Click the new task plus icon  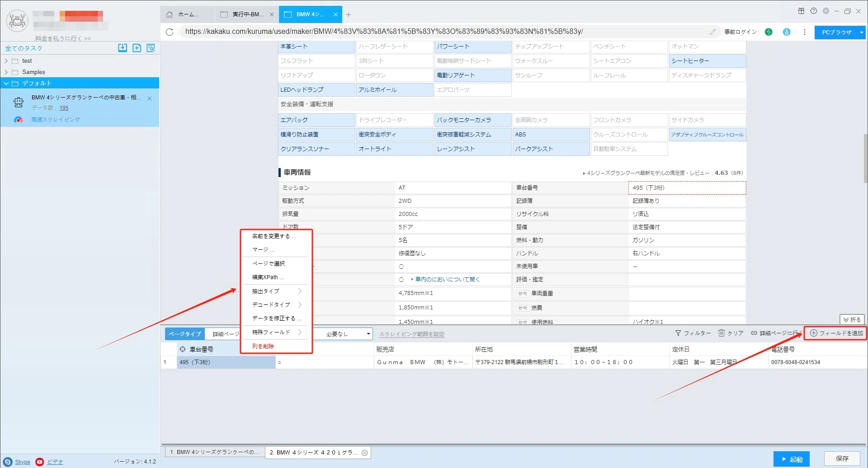pos(137,48)
